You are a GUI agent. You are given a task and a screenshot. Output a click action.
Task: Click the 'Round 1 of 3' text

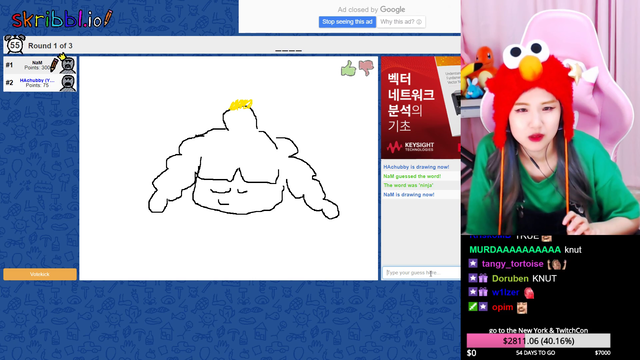50,46
